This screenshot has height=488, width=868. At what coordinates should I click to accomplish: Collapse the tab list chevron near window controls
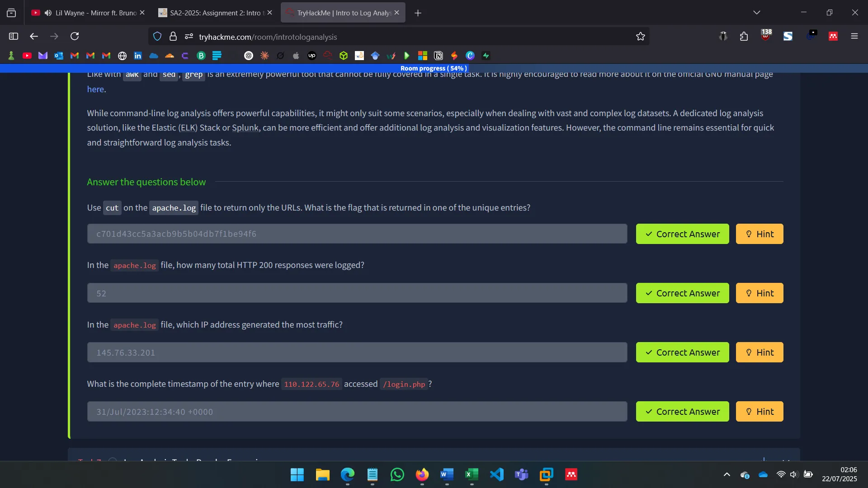pyautogui.click(x=757, y=12)
